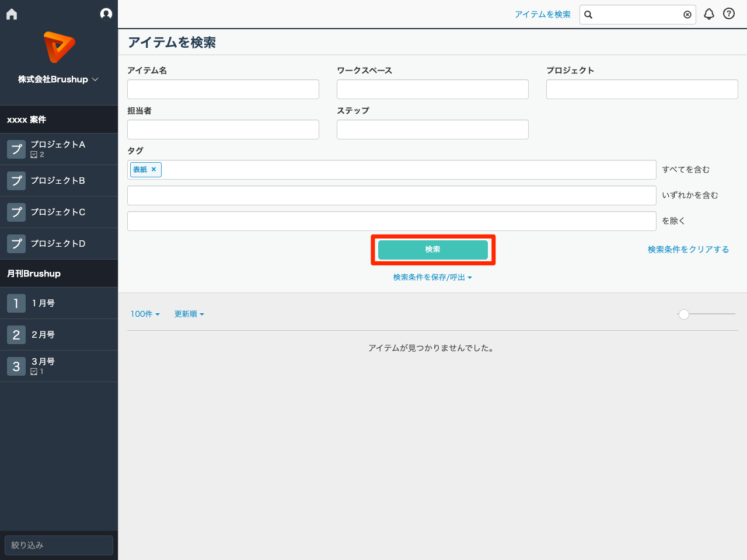
Task: Select the xxxx 案件 workspace header
Action: [x=59, y=120]
